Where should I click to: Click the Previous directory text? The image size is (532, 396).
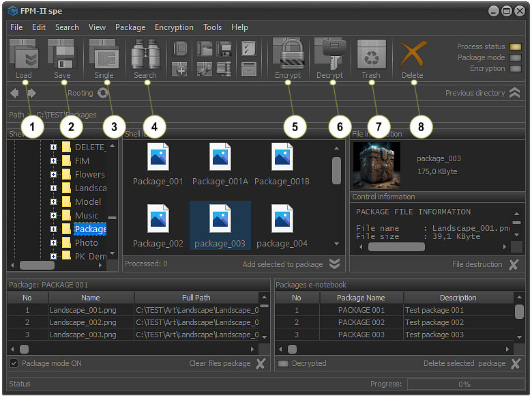(475, 93)
